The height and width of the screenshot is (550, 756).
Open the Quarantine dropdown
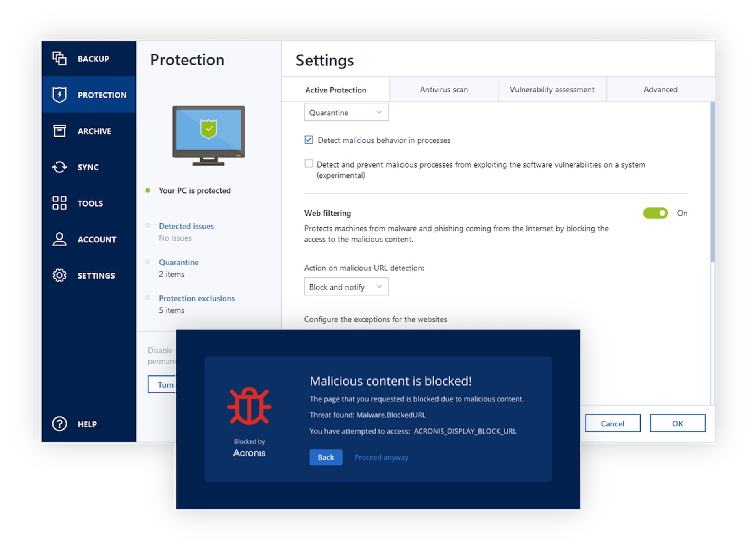(346, 112)
